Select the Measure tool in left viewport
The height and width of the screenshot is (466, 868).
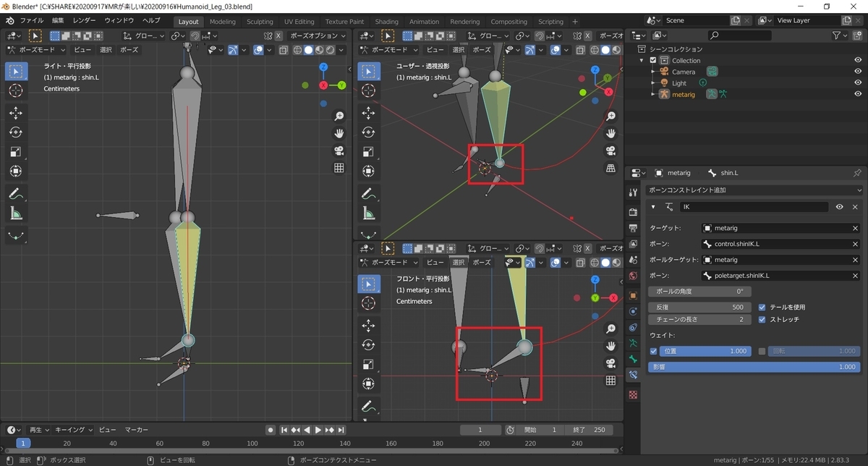pos(16,213)
